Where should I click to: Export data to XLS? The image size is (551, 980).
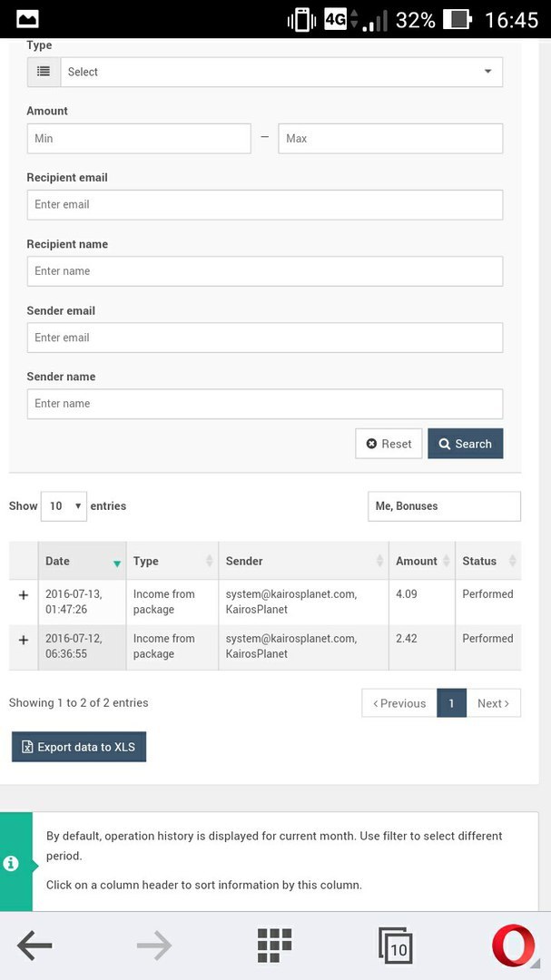79,747
